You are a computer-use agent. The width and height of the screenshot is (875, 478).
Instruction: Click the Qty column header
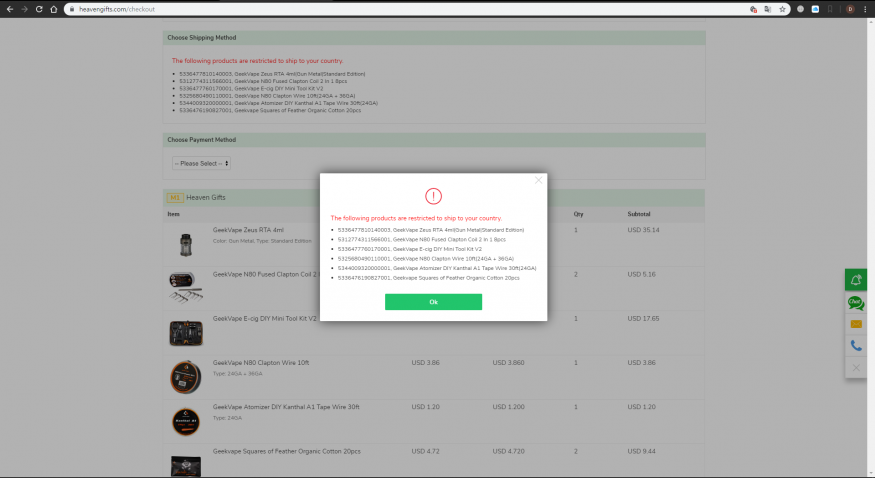(578, 214)
